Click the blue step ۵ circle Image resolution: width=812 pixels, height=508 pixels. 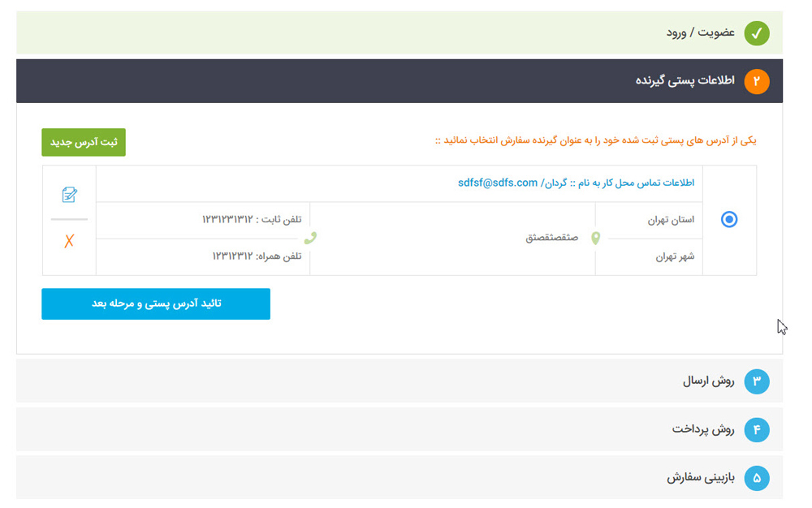757,478
